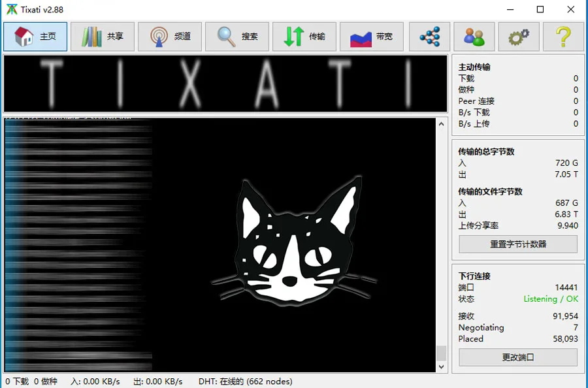Screen dimensions: 588x388
Task: Click the scrollbar up arrow
Action: pyautogui.click(x=442, y=124)
